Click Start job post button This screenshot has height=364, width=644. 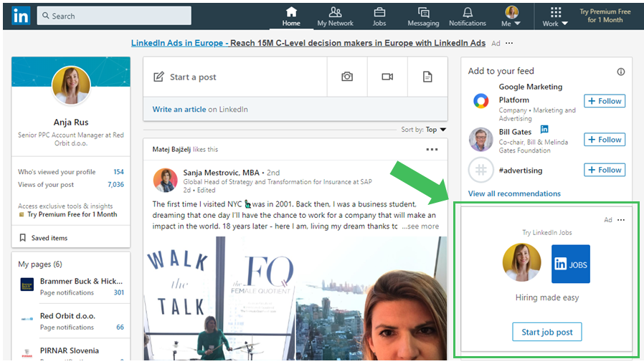547,332
